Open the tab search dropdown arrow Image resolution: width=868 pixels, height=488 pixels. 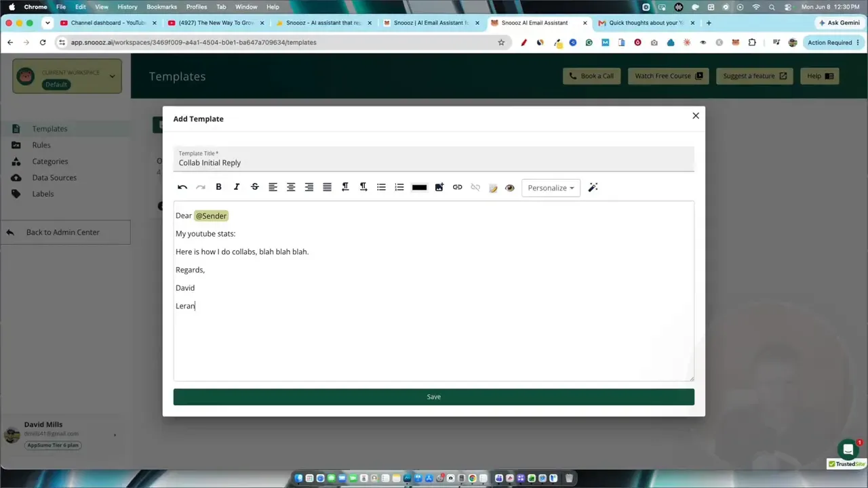point(47,22)
